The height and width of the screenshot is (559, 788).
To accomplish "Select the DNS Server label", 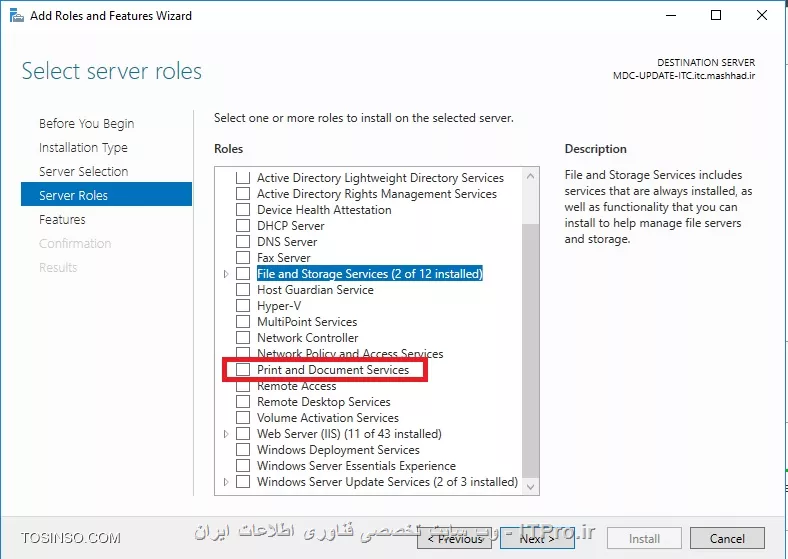I will (x=287, y=242).
